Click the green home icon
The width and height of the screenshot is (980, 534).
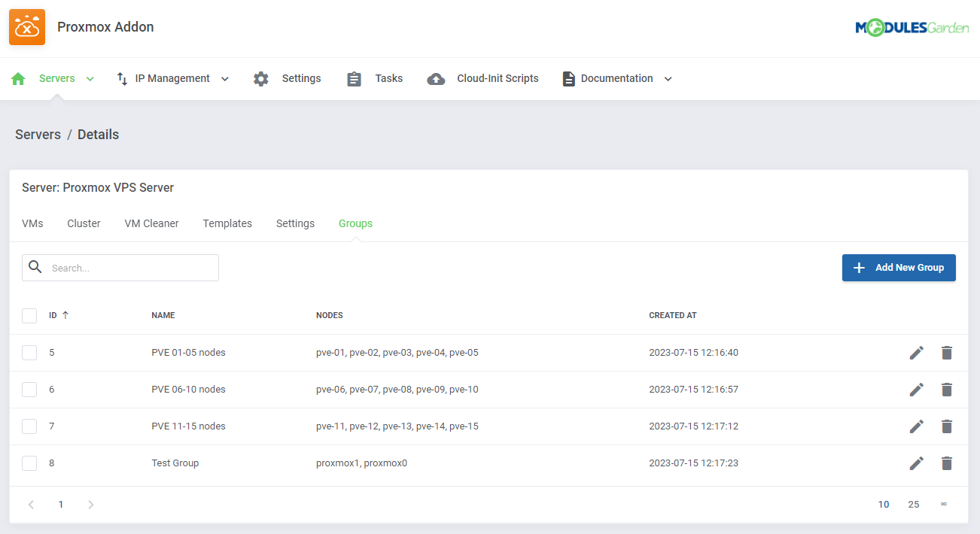[18, 79]
